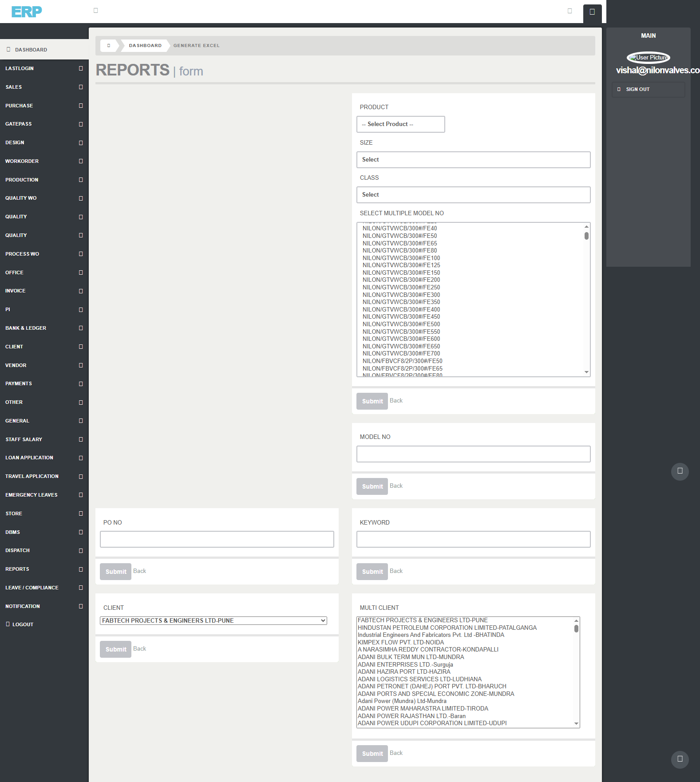Select NILON/GTVWCB/300#/FE200 in the model list

tap(401, 280)
